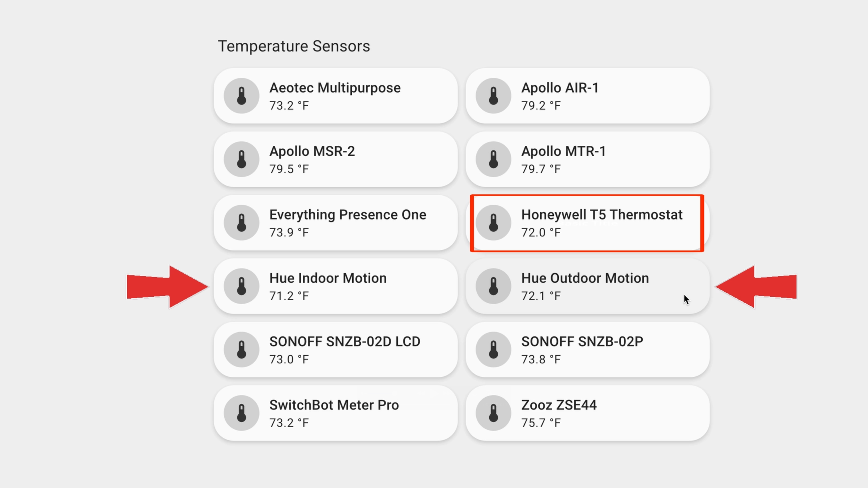Open the Zooz ZSE44 sensor showing 75.7 °F
This screenshot has height=488, width=868.
[x=586, y=412]
